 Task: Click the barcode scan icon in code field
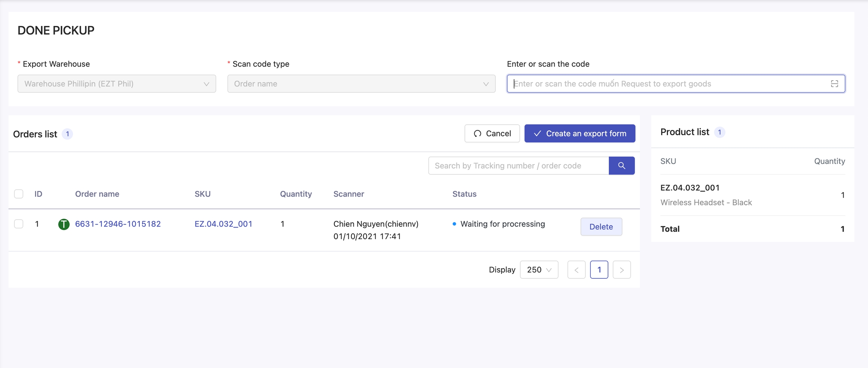tap(834, 84)
